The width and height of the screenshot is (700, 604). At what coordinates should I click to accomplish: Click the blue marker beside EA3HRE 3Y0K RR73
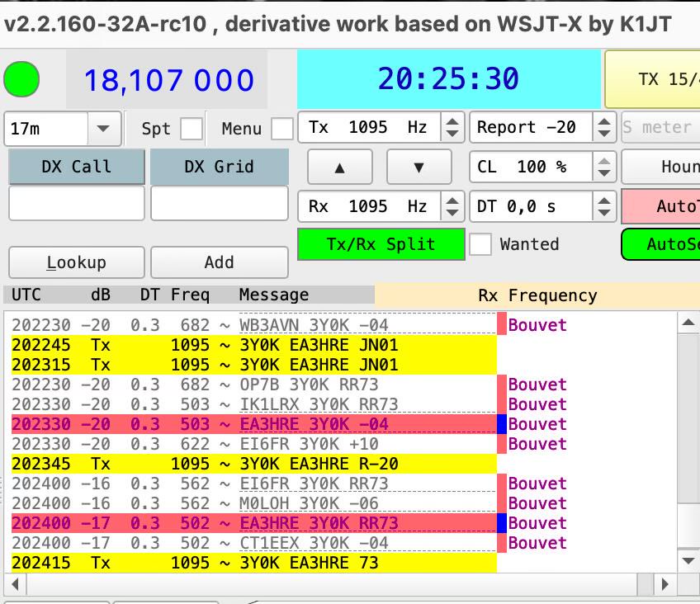coord(502,523)
